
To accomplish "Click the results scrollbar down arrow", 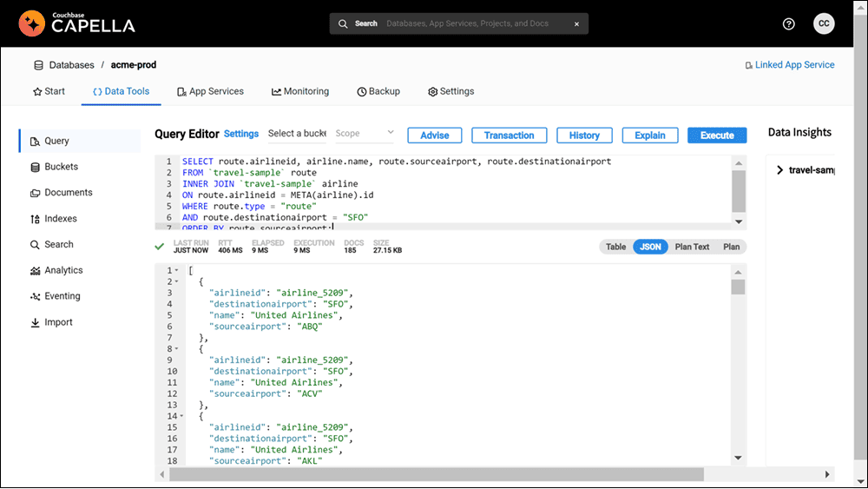I will (x=738, y=458).
